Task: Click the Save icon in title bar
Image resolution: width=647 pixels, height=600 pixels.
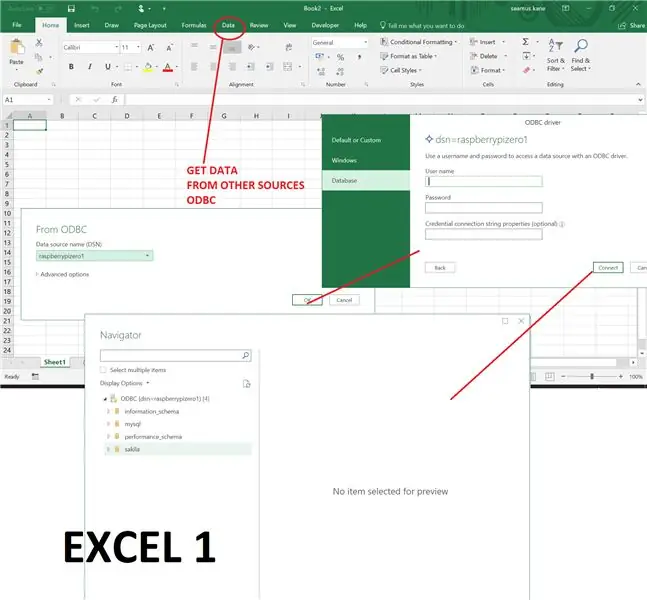Action: click(71, 8)
